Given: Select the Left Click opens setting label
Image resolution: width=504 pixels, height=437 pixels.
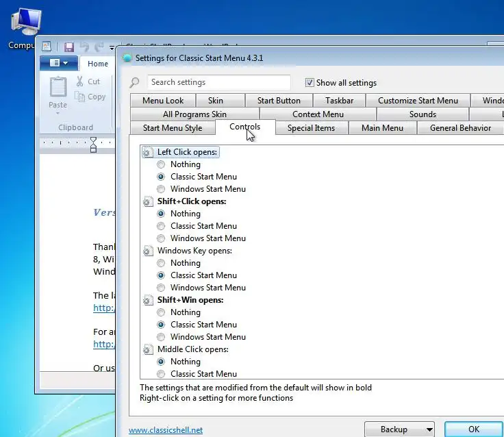Looking at the screenshot, I should (187, 152).
